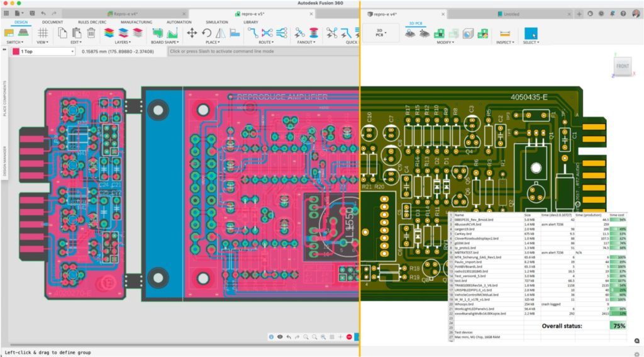Click the plus button to add new tab

click(579, 13)
